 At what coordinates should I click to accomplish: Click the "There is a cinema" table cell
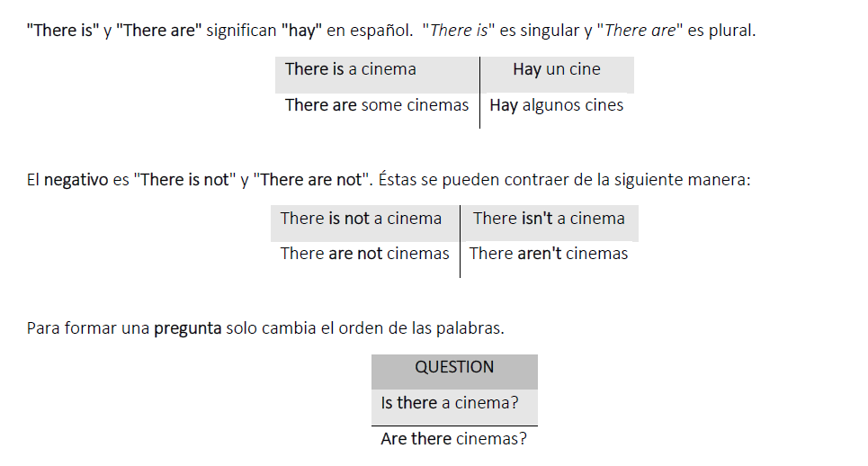click(351, 69)
